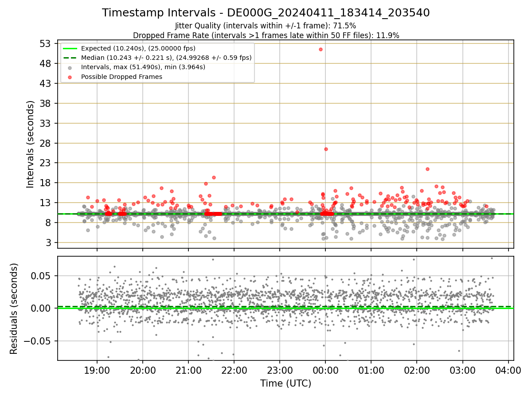The image size is (532, 399).
Task: Click x-axis tick label '00:00'
Action: pos(326,370)
